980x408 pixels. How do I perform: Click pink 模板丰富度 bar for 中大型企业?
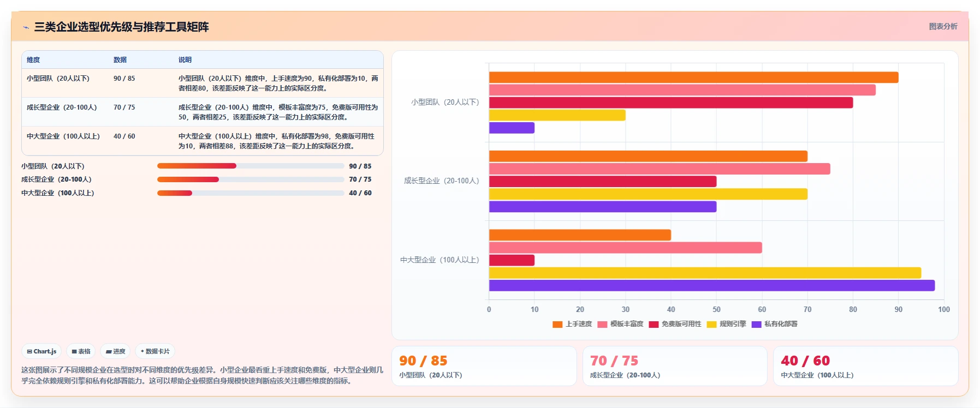(626, 248)
